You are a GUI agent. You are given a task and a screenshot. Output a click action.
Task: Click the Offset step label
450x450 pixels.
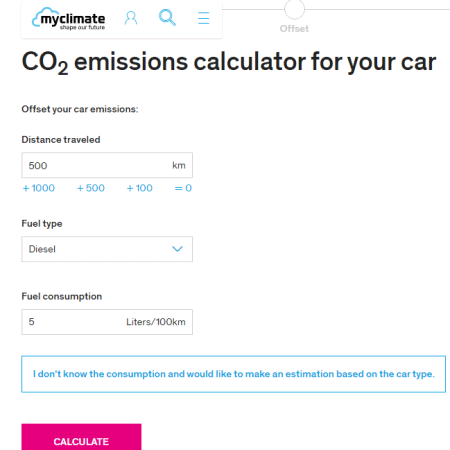pos(294,29)
